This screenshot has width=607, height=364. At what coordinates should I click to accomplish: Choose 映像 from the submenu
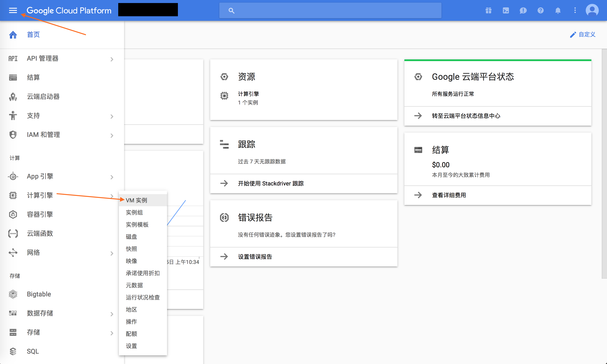click(x=143, y=261)
